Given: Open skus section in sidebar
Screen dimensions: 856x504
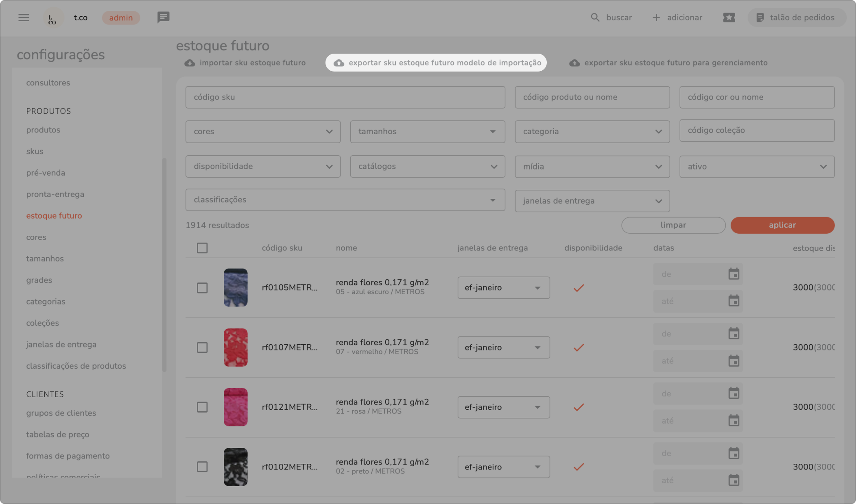Looking at the screenshot, I should pyautogui.click(x=35, y=151).
